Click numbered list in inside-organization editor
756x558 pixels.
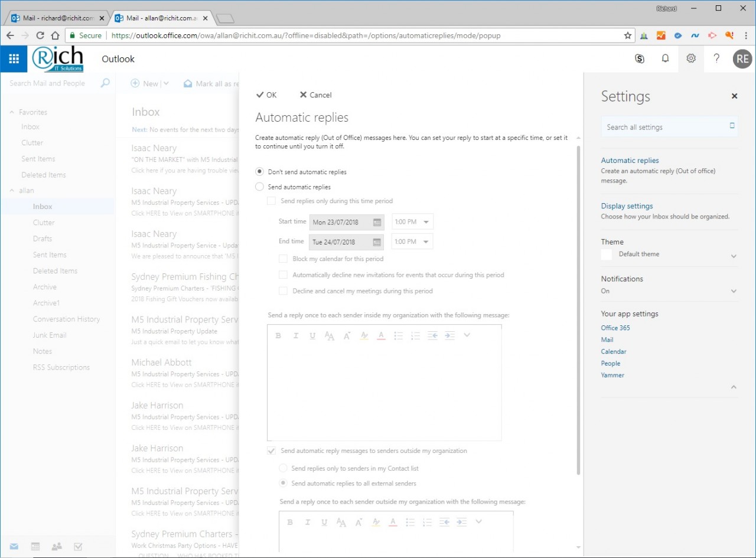tap(415, 335)
